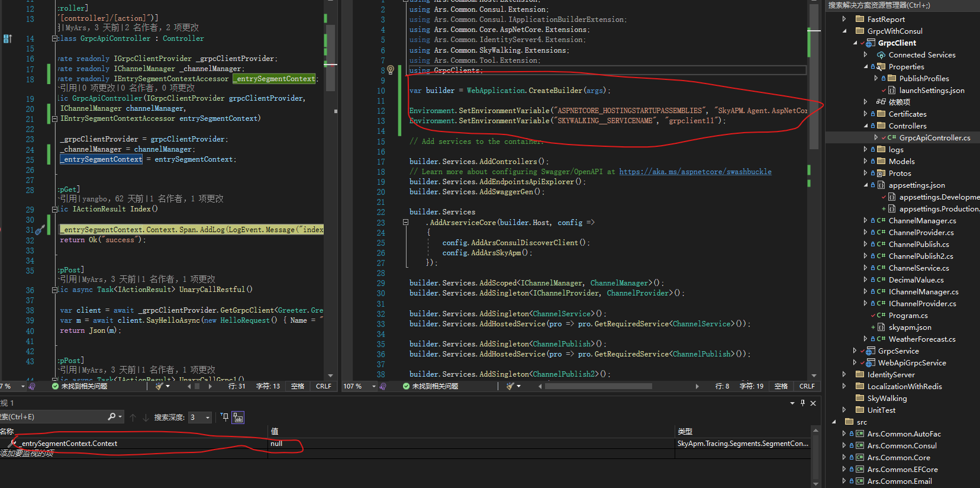The image size is (980, 488).
Task: Select Program.cs in Solution Explorer
Action: click(908, 315)
